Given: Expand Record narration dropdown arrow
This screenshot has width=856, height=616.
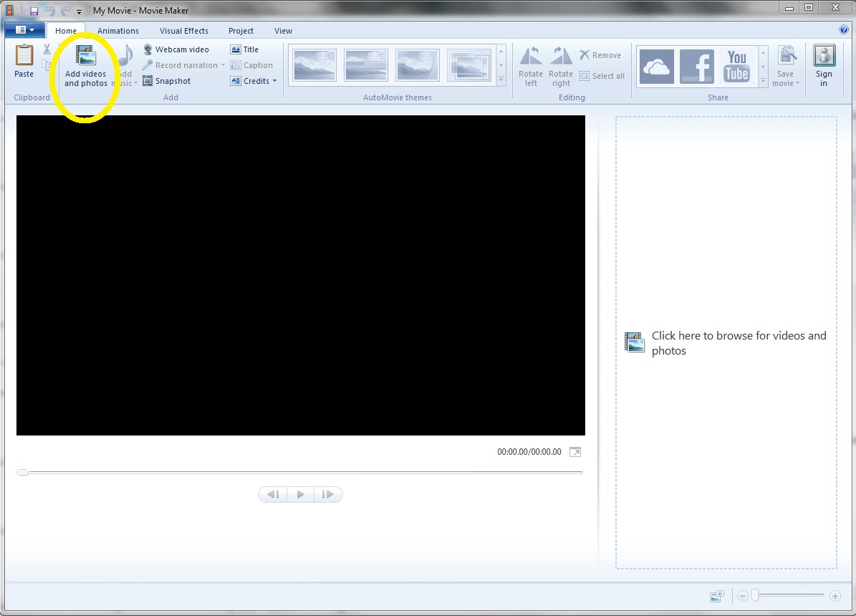Looking at the screenshot, I should click(223, 65).
